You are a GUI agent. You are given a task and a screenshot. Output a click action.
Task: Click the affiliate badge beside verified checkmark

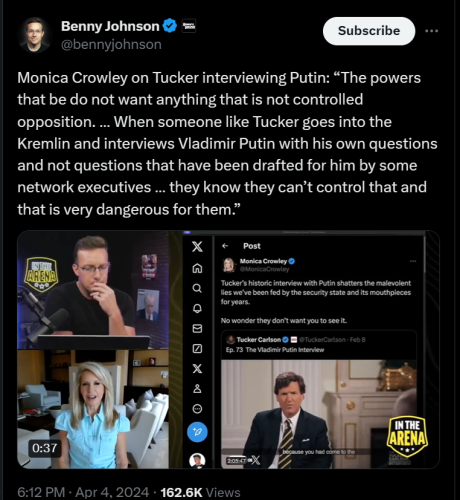click(189, 26)
